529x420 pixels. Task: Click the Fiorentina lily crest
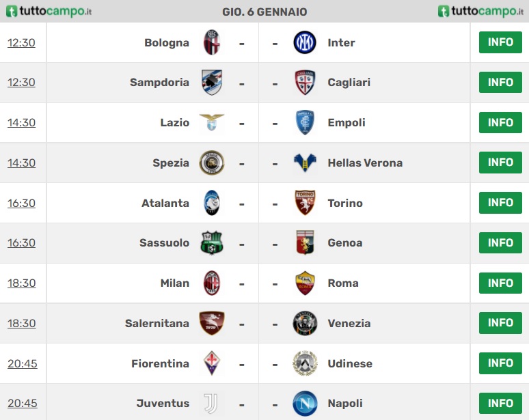[x=212, y=363]
